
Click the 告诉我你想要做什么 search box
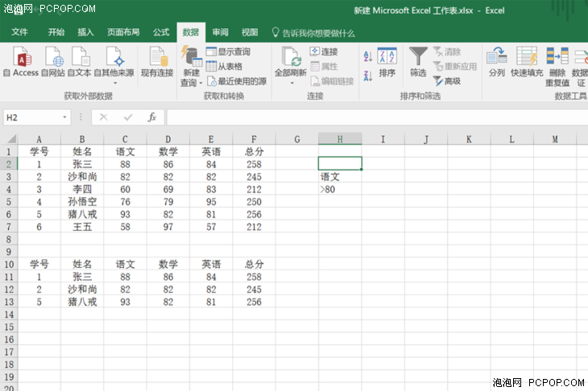[313, 33]
